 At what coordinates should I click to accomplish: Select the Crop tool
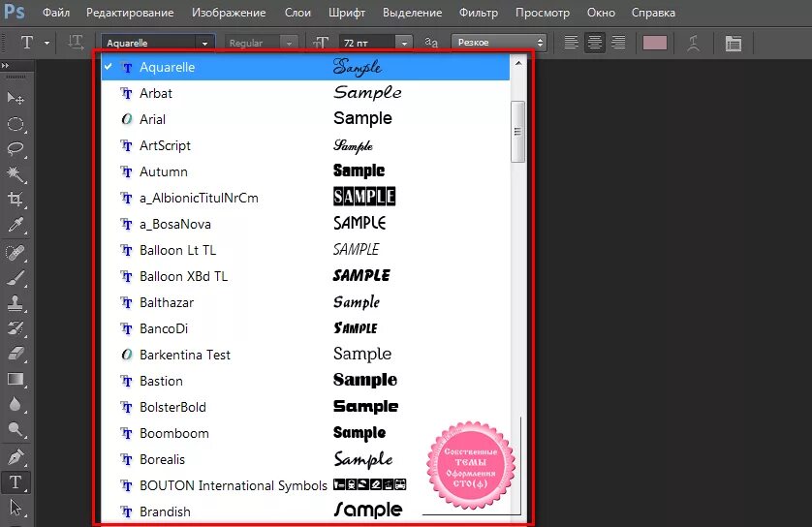(16, 200)
